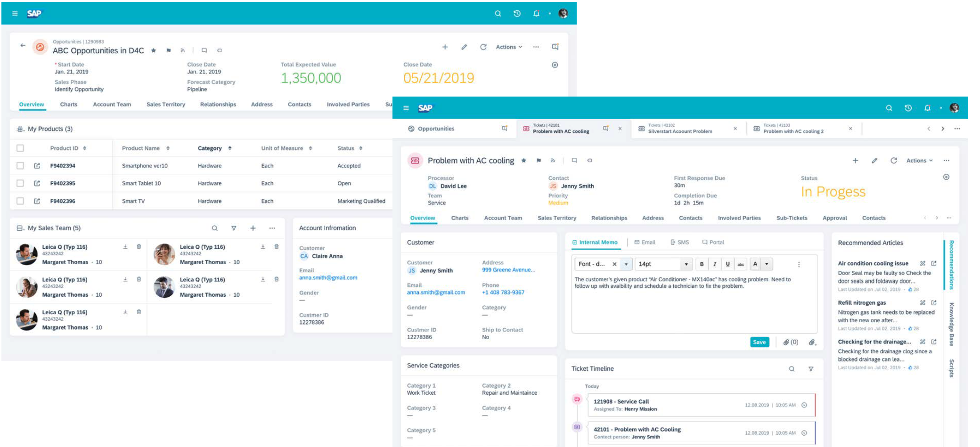This screenshot has height=447, width=980.
Task: Click the pencil edit icon on opportunity header
Action: (x=464, y=47)
